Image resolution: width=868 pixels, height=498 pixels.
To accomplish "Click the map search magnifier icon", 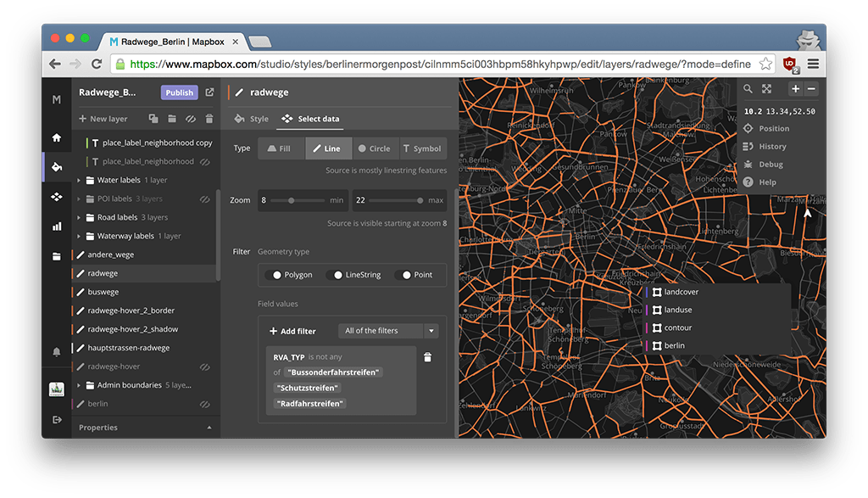I will (x=747, y=87).
